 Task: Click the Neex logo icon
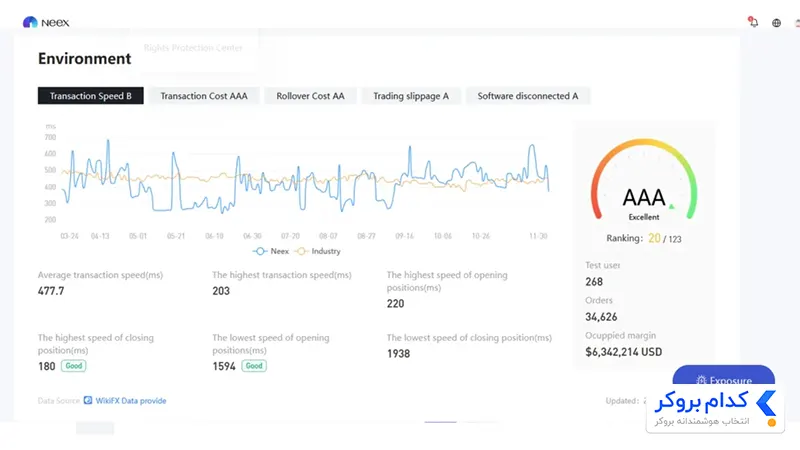tap(30, 22)
